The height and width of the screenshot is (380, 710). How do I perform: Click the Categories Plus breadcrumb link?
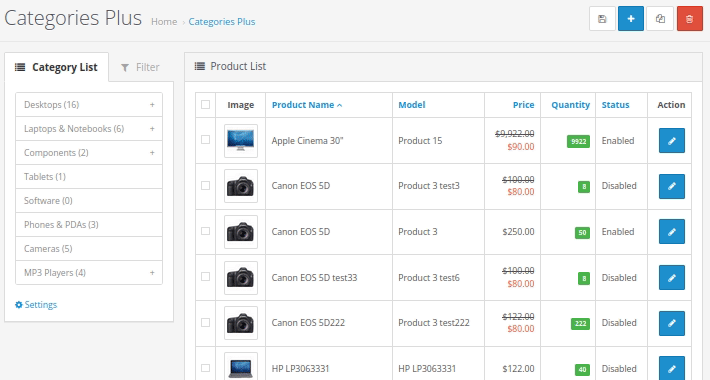[x=222, y=22]
